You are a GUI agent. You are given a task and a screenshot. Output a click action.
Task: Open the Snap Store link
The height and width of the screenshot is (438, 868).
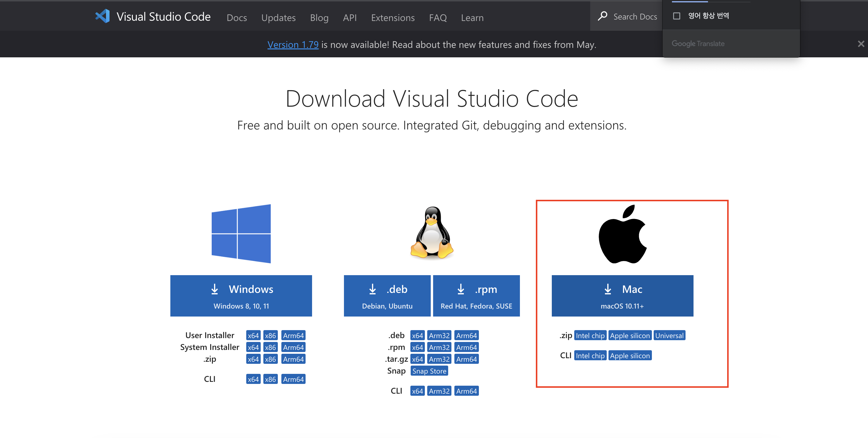[429, 371]
